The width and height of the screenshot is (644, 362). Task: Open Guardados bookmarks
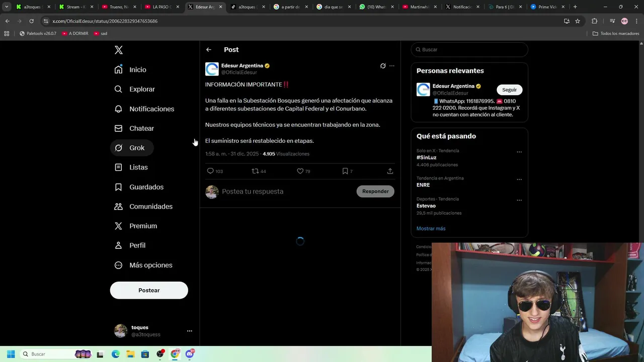point(139,187)
